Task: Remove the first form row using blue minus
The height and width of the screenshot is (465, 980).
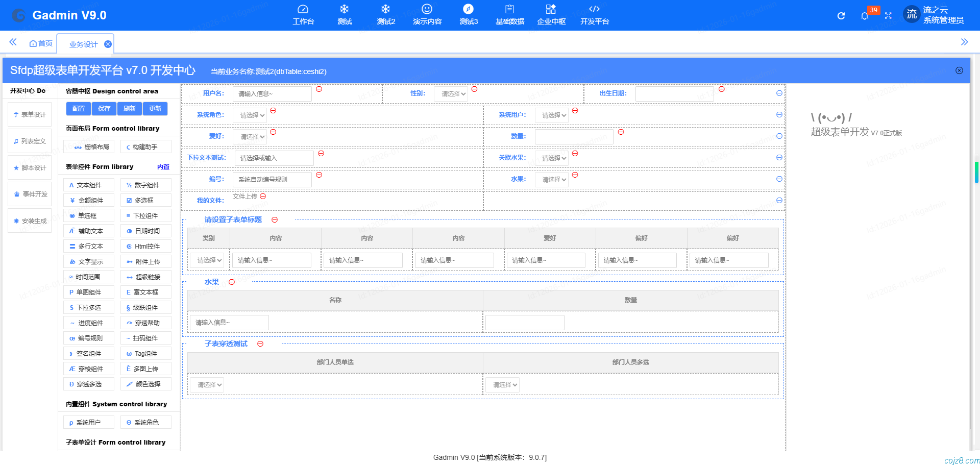Action: pos(779,93)
